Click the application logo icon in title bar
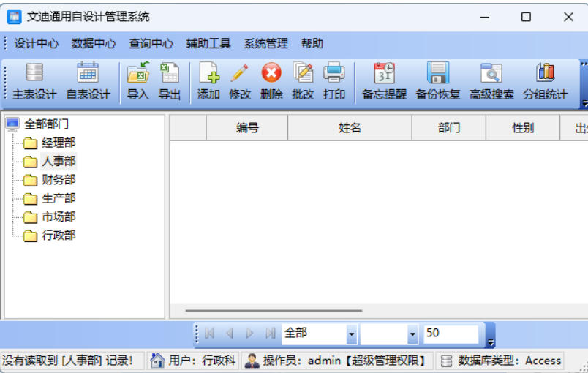Image resolution: width=588 pixels, height=373 pixels. (x=14, y=17)
